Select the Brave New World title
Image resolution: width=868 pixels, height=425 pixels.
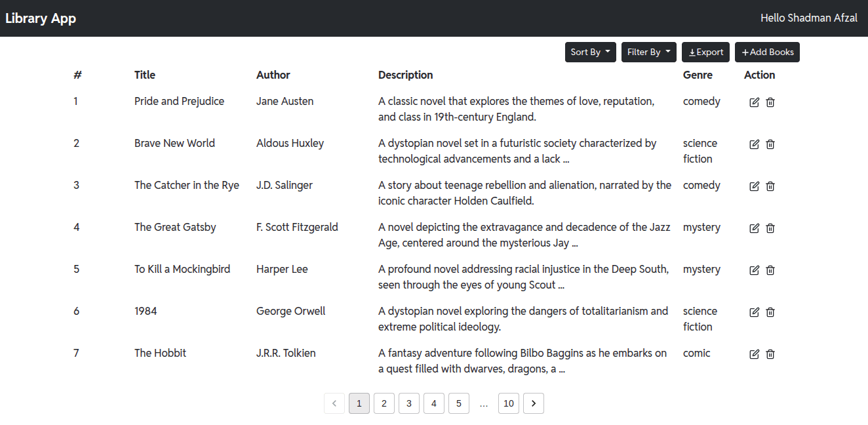[x=175, y=143]
